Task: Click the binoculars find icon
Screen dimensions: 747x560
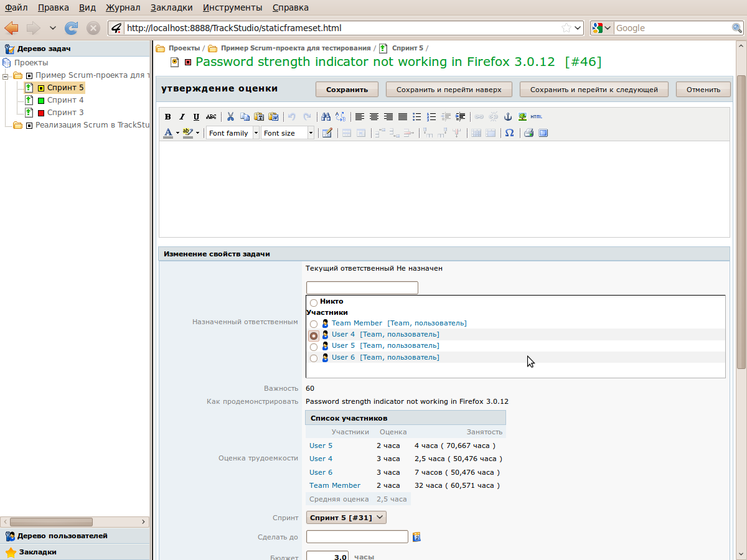Action: (326, 117)
